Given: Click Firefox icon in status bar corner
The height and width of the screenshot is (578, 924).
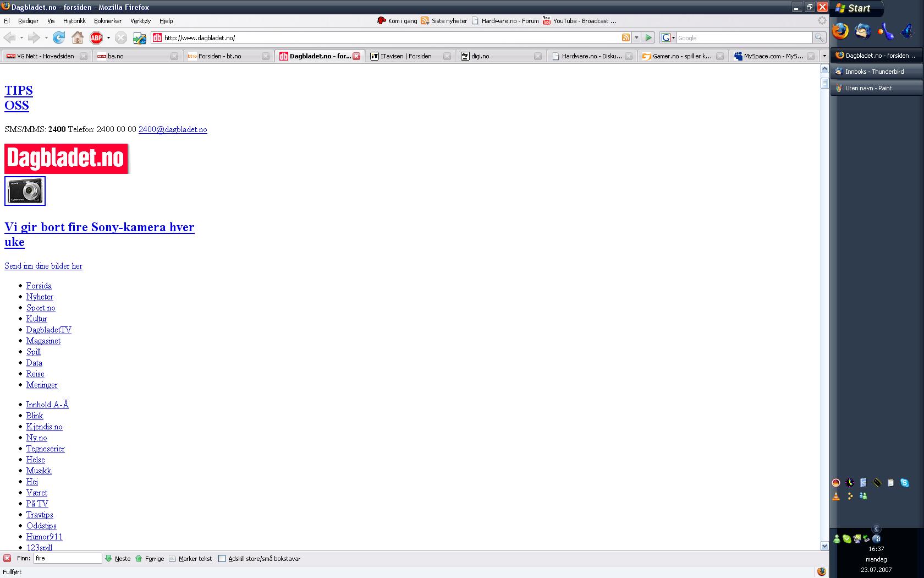Looking at the screenshot, I should [x=822, y=571].
